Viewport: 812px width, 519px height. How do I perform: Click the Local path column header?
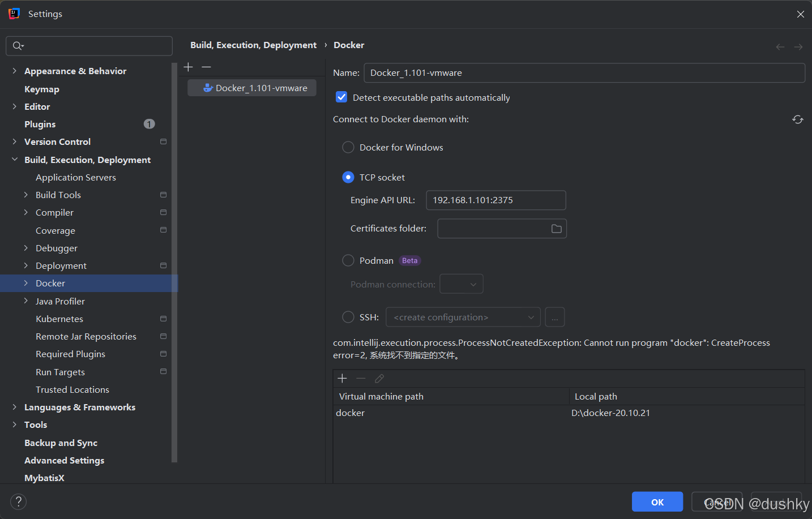point(687,396)
